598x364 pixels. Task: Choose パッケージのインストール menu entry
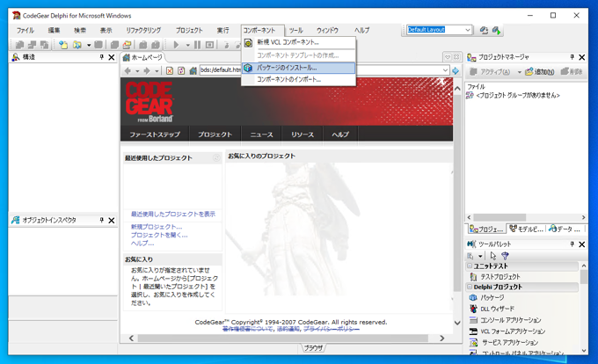(299, 68)
